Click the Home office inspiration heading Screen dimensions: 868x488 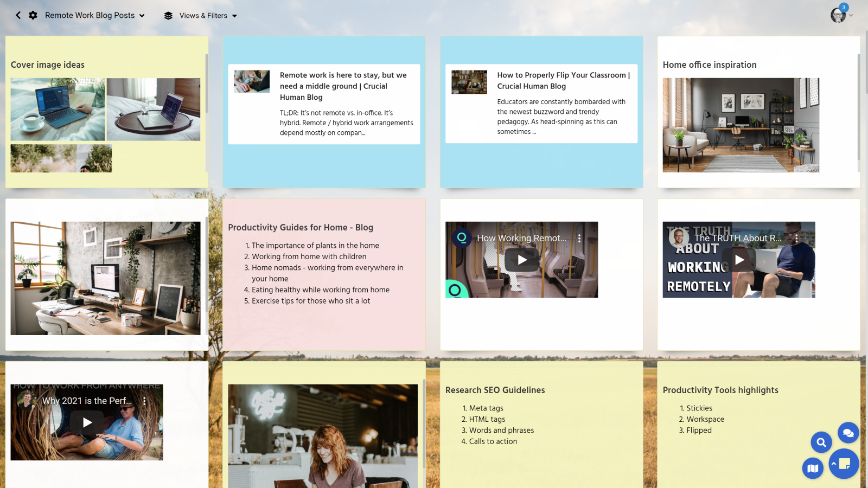tap(710, 65)
